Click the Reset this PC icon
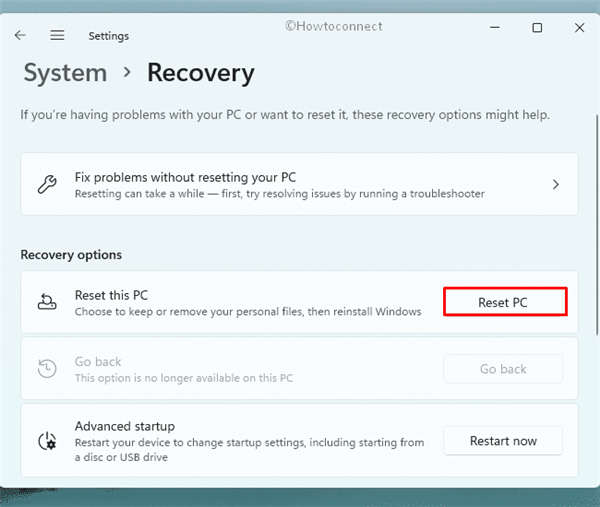This screenshot has height=507, width=600. click(x=46, y=302)
